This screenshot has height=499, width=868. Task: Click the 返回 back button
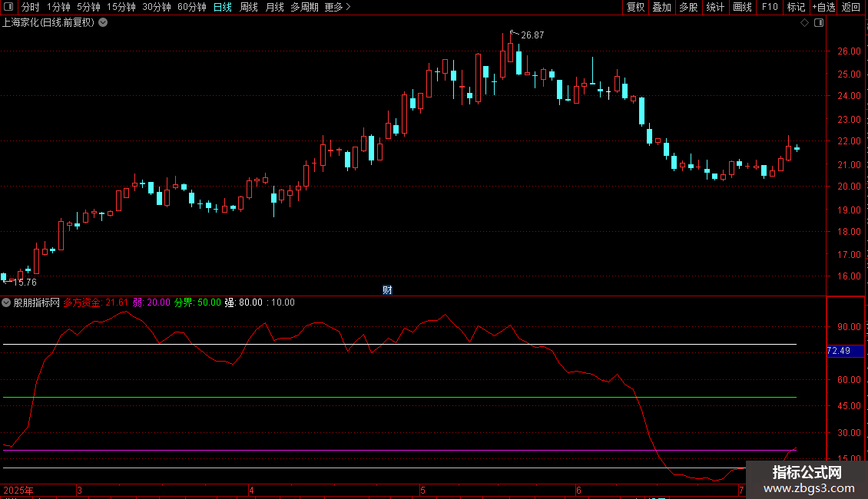(851, 7)
